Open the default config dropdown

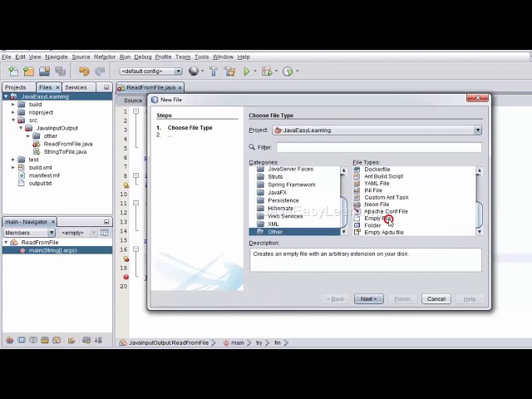(x=178, y=71)
